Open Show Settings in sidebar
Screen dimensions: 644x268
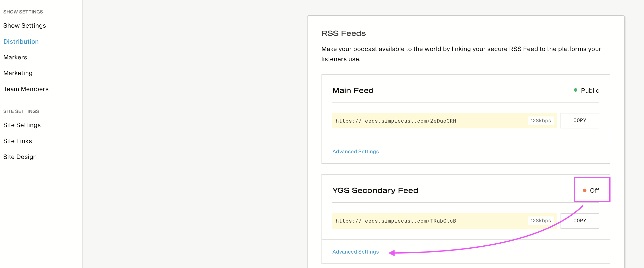tap(25, 26)
